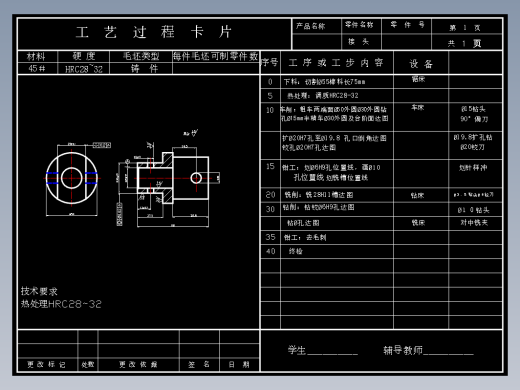Viewport: 520px width, 390px height.
Task: Click the 设备 column header
Action: [x=421, y=63]
